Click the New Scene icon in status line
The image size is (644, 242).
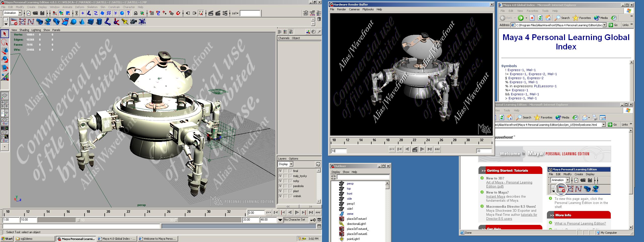pos(29,13)
